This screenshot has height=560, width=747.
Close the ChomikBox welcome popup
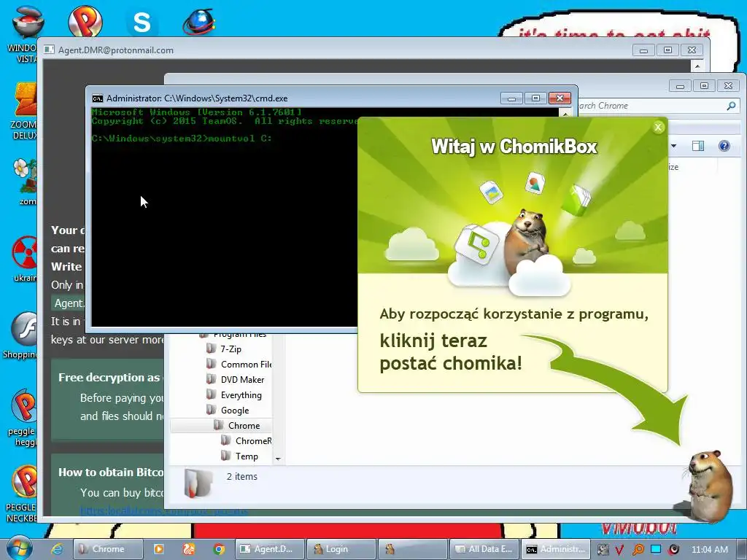658,127
